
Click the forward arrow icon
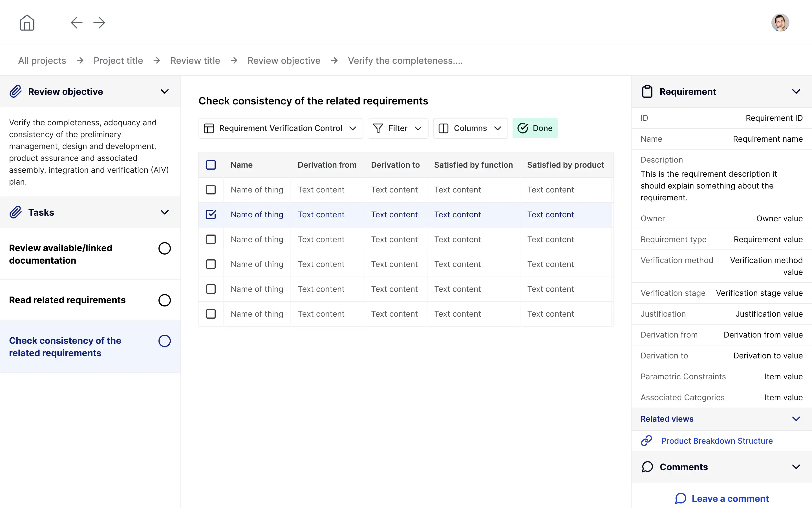(x=99, y=23)
